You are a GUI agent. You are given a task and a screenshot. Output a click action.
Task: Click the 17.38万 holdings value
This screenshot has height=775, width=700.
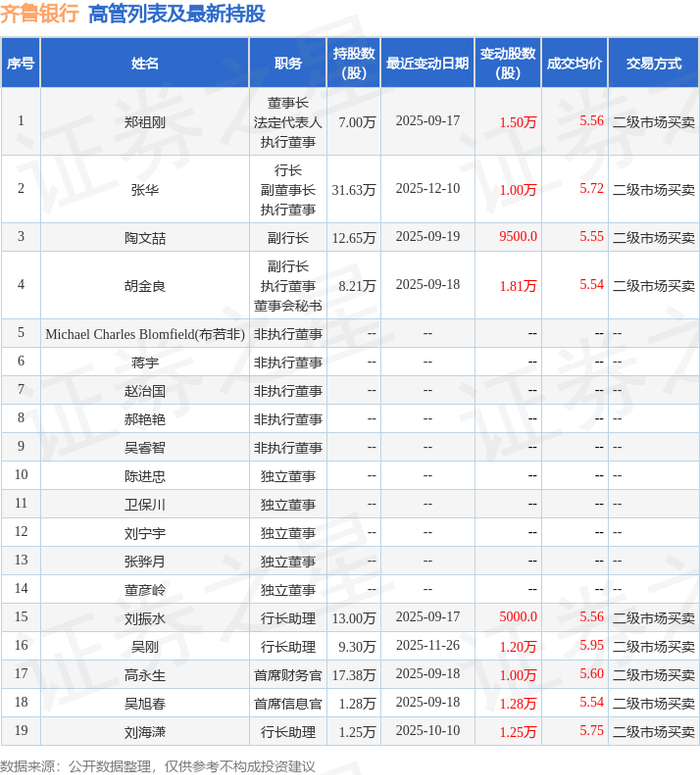[x=353, y=675]
